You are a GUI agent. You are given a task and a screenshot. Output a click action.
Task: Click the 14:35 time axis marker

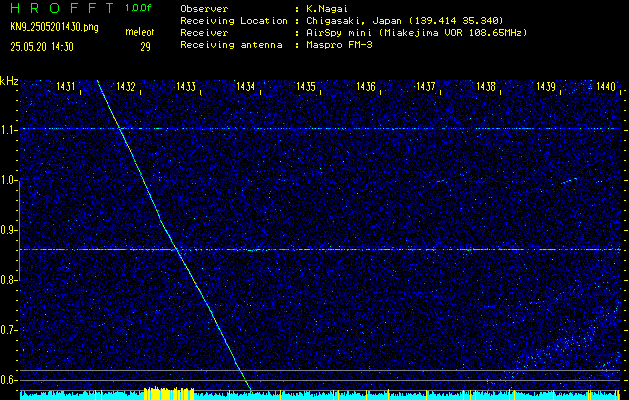[306, 86]
